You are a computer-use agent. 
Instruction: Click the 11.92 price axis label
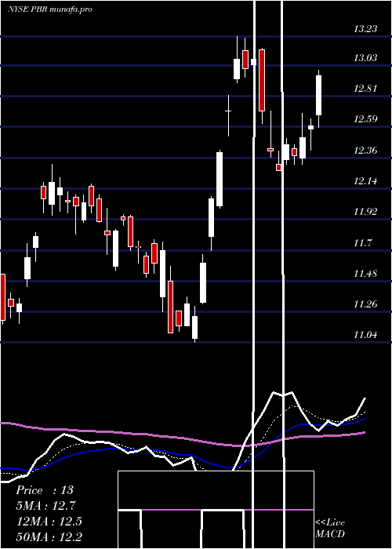point(365,212)
